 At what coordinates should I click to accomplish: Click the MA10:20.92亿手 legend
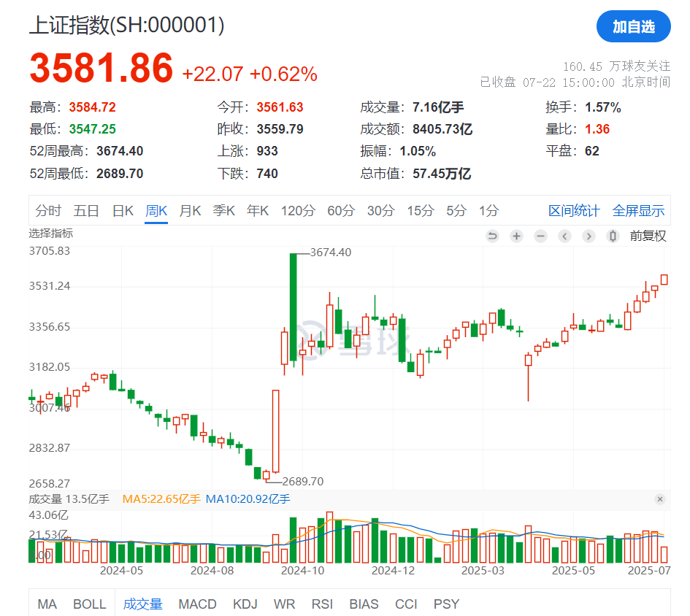tap(248, 499)
